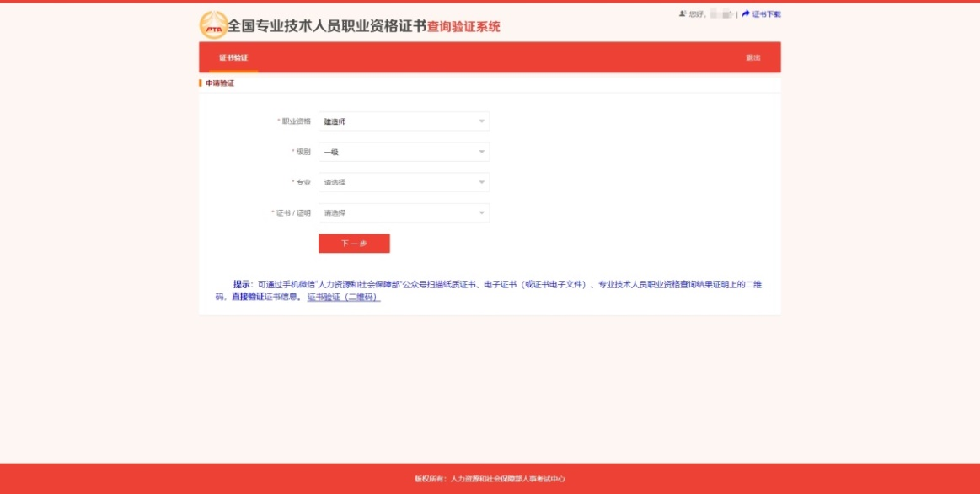980x494 pixels.
Task: Click the user avatar icon beside 您好
Action: 683,14
